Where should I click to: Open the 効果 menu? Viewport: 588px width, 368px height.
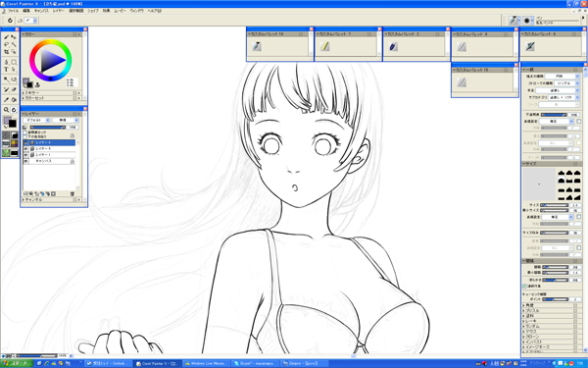click(x=107, y=11)
